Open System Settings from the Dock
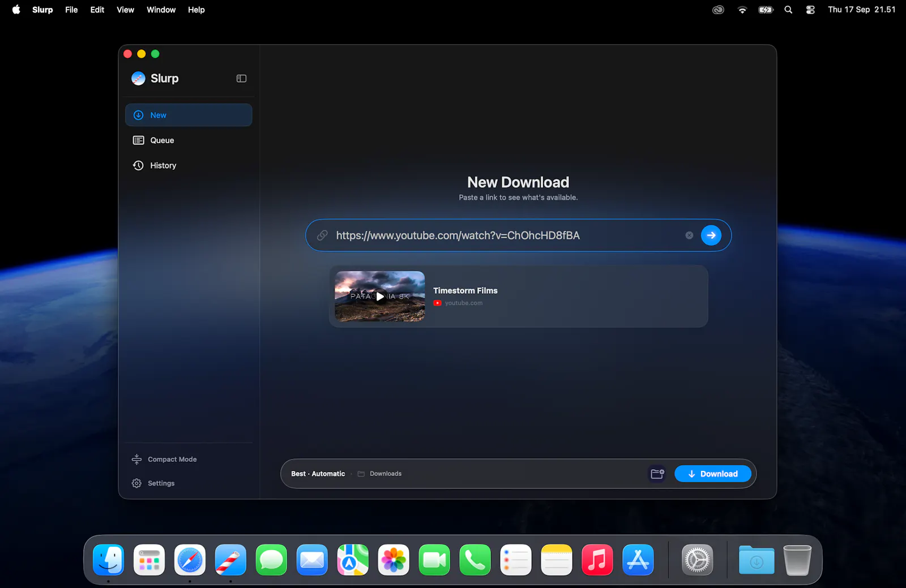Image resolution: width=906 pixels, height=588 pixels. [697, 560]
